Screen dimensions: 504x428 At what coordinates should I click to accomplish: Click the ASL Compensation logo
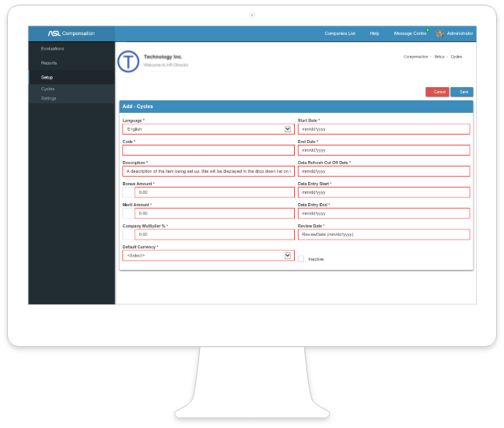point(71,33)
